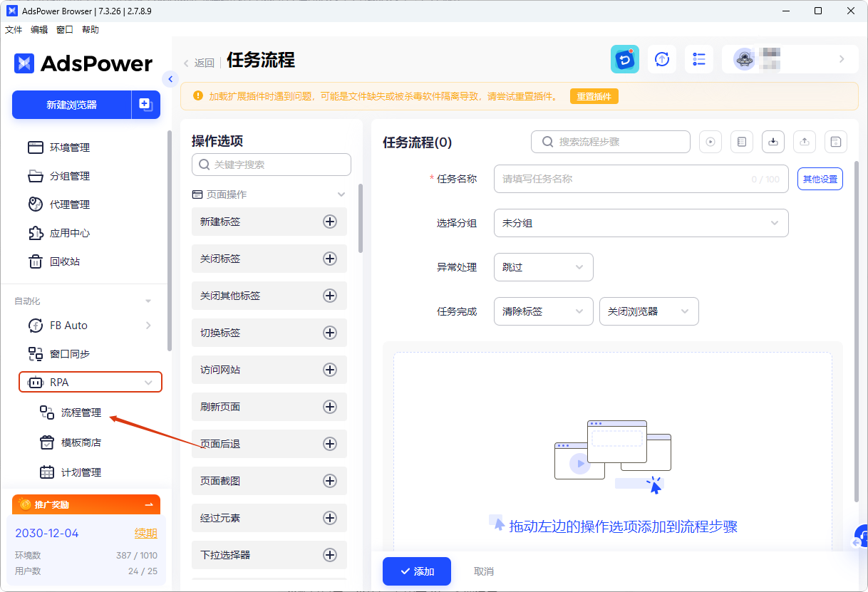Click the user avatar icon in header
Viewport: 868px width, 592px height.
(x=745, y=60)
